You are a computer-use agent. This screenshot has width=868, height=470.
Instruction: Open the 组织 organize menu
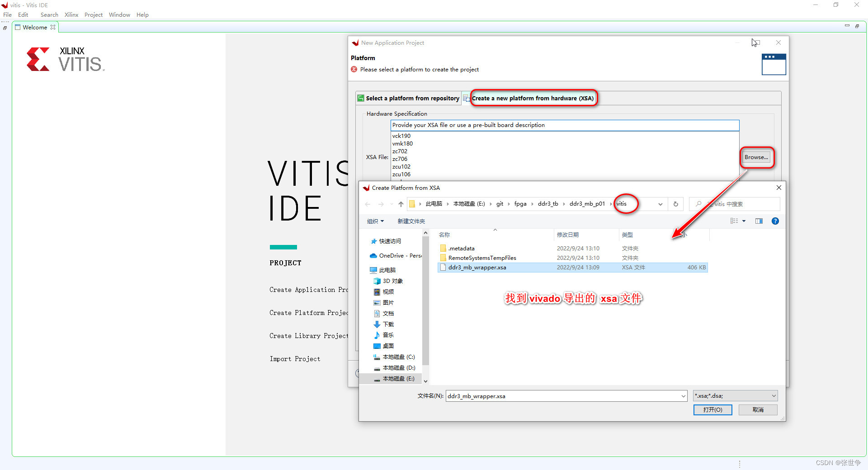(375, 221)
